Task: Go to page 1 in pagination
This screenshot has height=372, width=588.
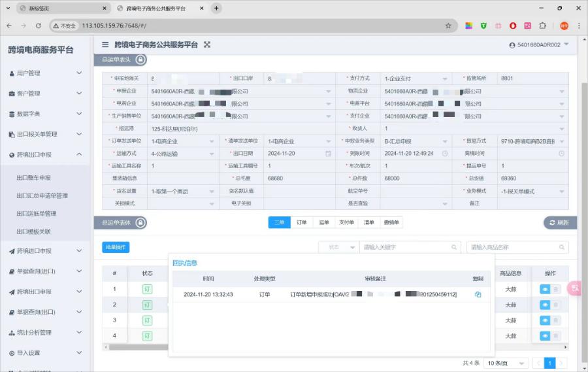Action: [549, 363]
